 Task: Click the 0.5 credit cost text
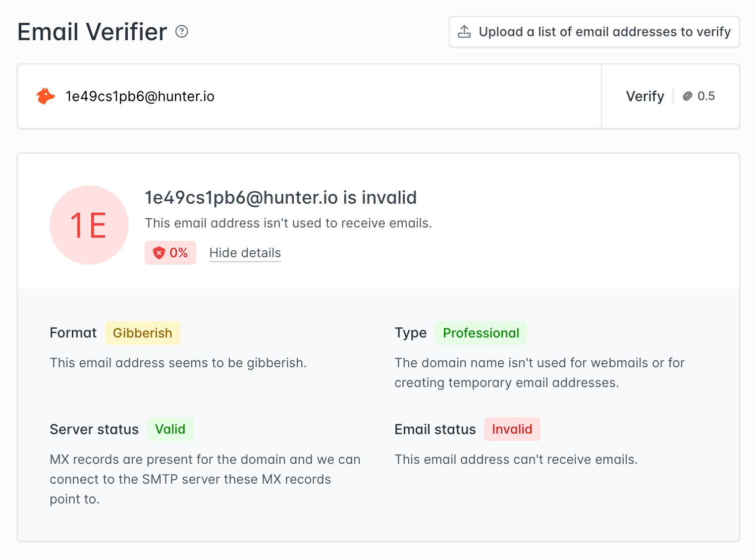706,96
